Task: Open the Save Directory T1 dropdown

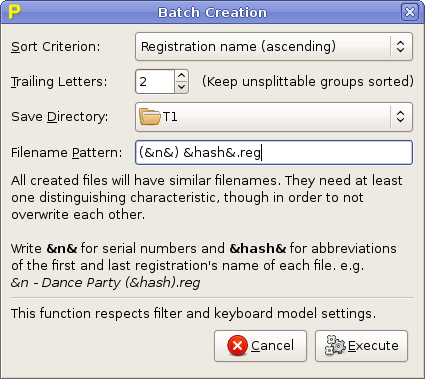Action: (x=274, y=117)
